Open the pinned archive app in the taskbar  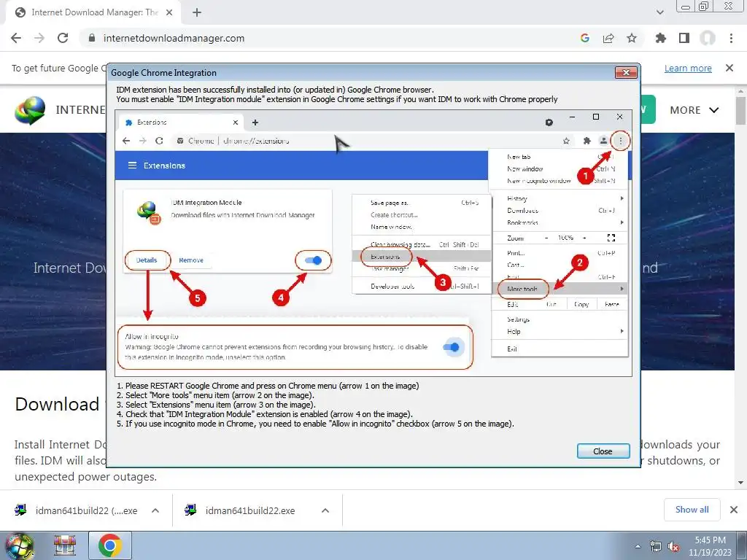point(64,545)
